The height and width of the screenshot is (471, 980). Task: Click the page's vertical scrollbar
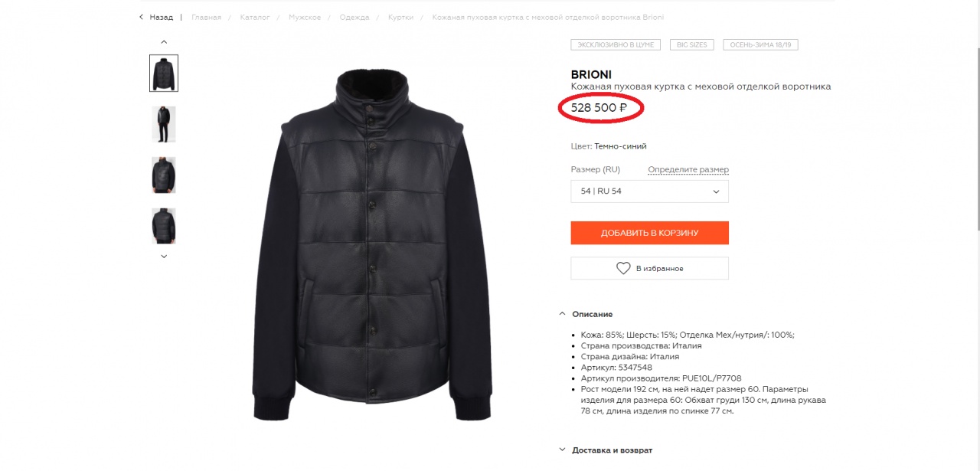[975, 115]
